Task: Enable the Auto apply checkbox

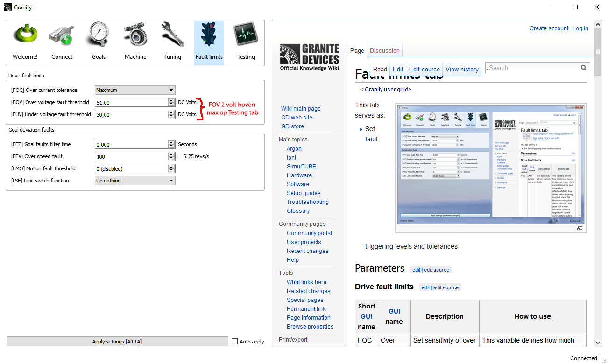Action: tap(235, 342)
